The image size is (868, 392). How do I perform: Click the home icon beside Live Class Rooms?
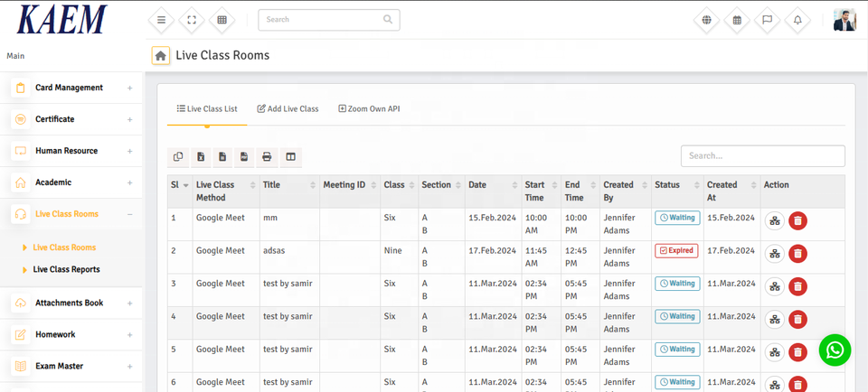pyautogui.click(x=161, y=56)
